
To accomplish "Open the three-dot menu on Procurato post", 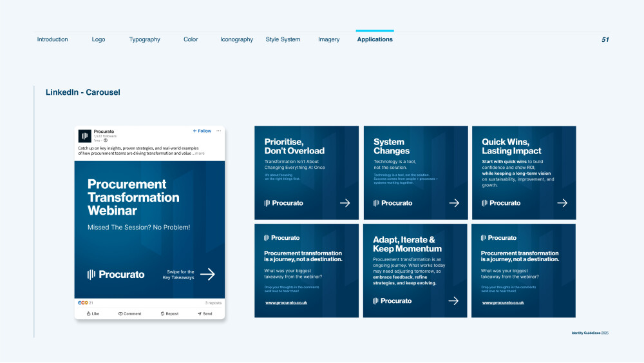I will coord(219,131).
